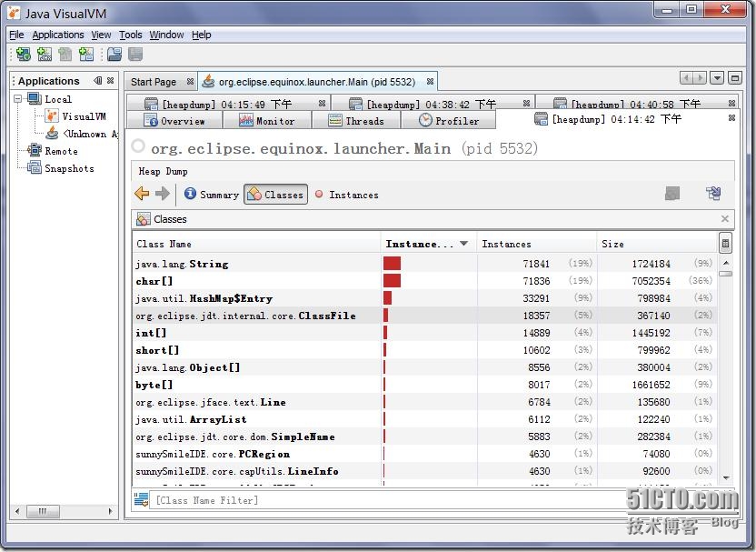Open the Applications menu
This screenshot has height=552, width=756.
coord(58,35)
